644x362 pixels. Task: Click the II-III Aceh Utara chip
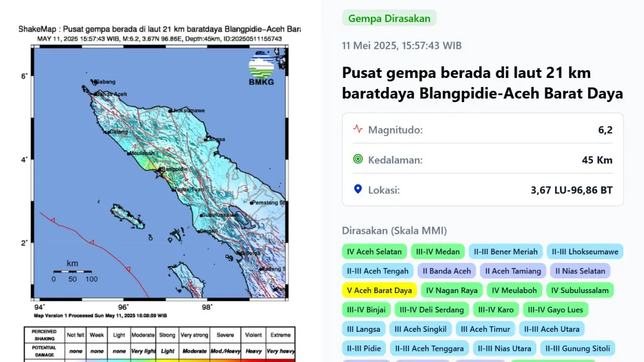[x=552, y=329]
